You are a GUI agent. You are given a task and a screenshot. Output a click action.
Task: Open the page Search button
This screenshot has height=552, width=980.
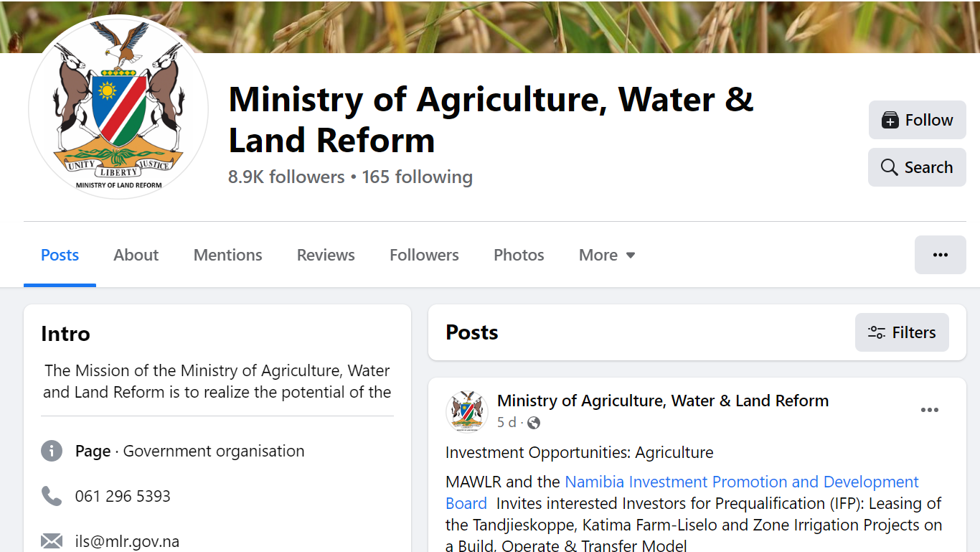[x=917, y=167]
